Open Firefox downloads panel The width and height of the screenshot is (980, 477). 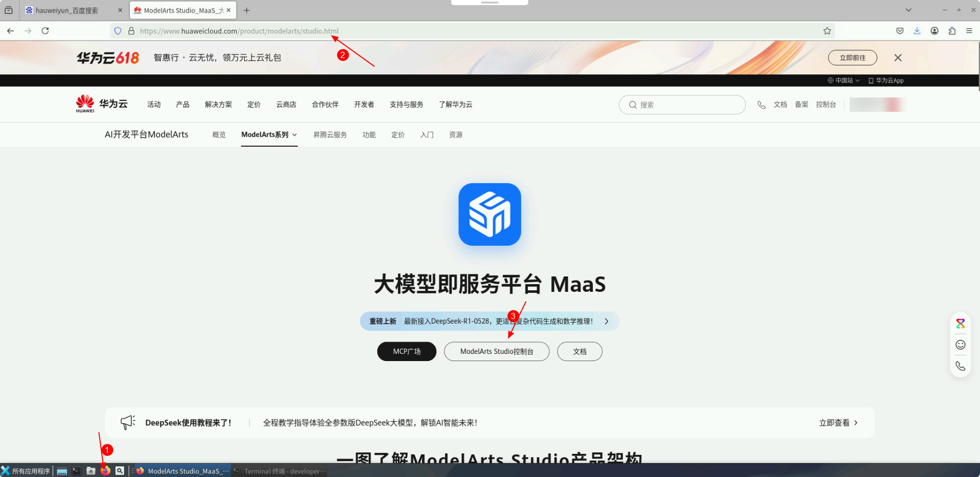(x=917, y=31)
